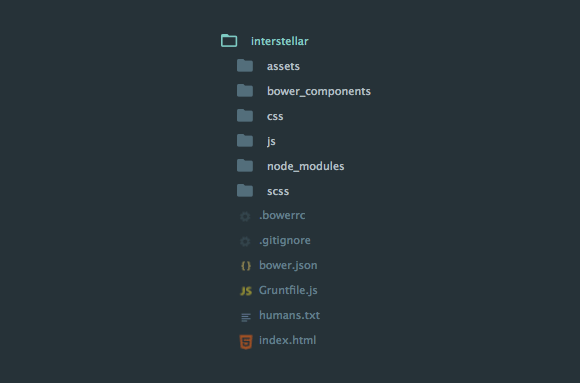
Task: Open the index.html file
Action: 287,340
